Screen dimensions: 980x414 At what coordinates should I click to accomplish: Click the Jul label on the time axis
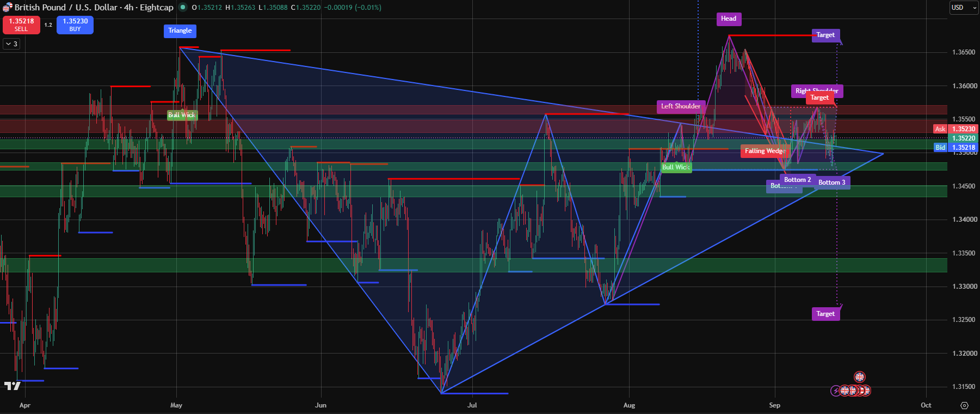(x=472, y=405)
